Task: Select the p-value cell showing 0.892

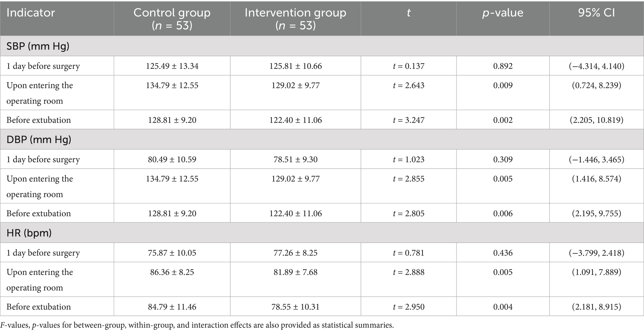Action: point(503,66)
